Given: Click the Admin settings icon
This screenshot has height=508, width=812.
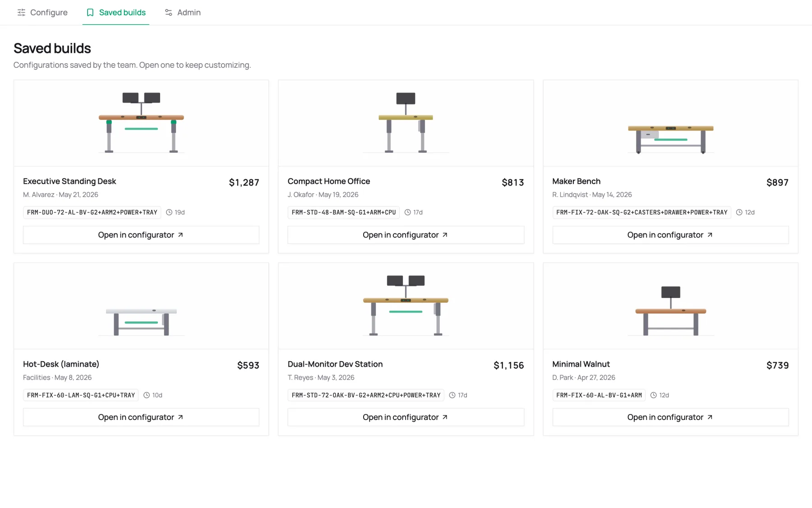Looking at the screenshot, I should (169, 13).
